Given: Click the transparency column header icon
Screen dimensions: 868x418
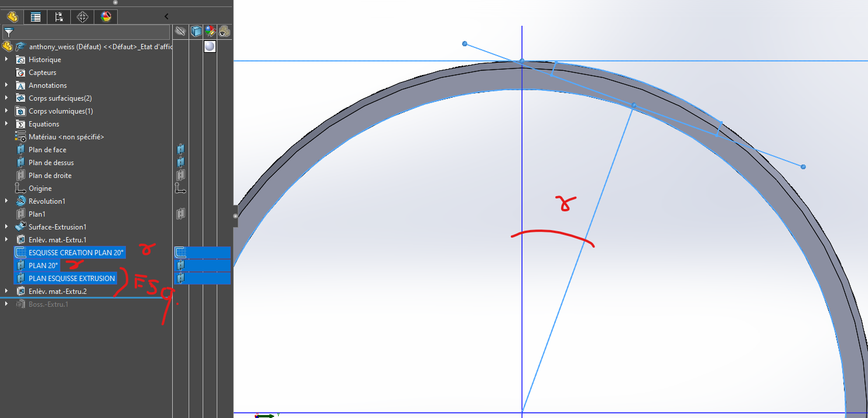Looking at the screenshot, I should (224, 32).
